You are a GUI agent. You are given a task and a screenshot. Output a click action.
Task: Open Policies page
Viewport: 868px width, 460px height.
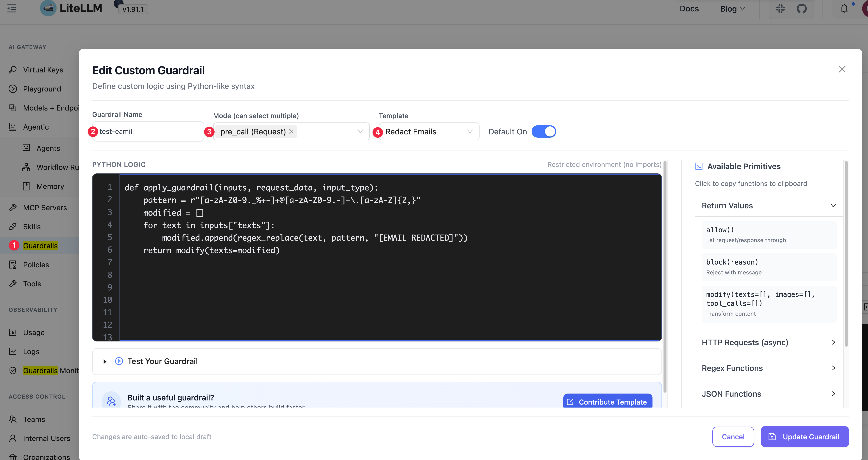pos(36,265)
